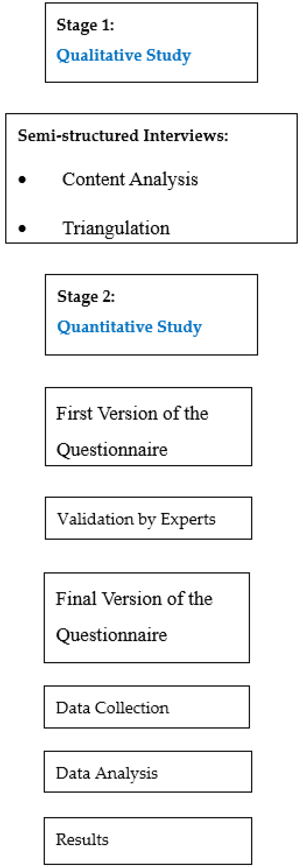The image size is (303, 868).
Task: Click the Stage 1 label
Action: (85, 25)
